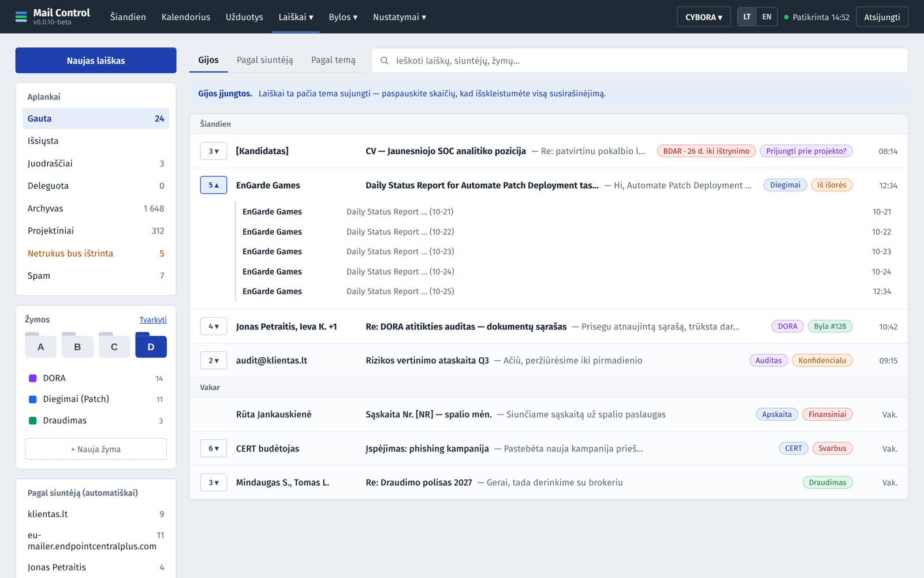Open the Juodraščiai folder
Screen dimensions: 924x578
click(96, 164)
